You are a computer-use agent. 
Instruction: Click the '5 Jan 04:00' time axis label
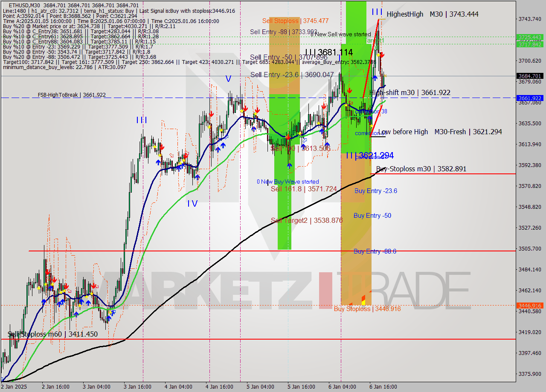tap(260, 387)
